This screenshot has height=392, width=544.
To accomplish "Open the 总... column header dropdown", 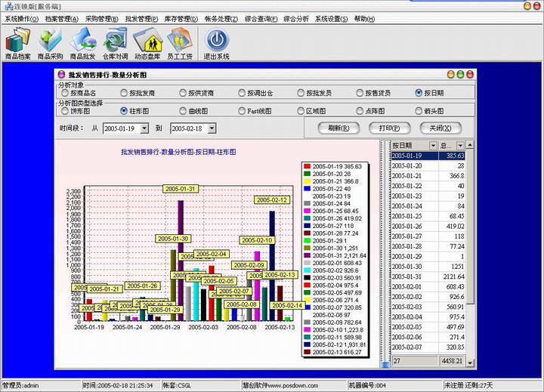I will pyautogui.click(x=460, y=145).
